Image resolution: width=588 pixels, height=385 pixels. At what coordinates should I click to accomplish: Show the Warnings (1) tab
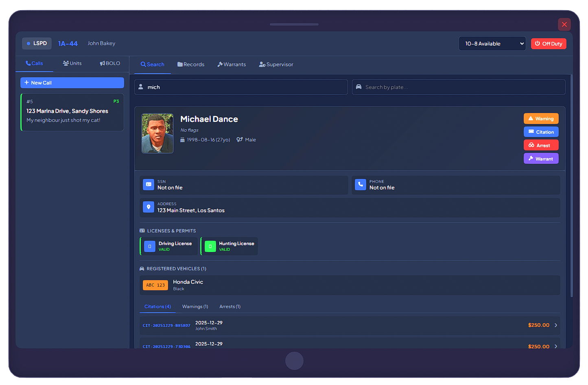[x=195, y=307]
